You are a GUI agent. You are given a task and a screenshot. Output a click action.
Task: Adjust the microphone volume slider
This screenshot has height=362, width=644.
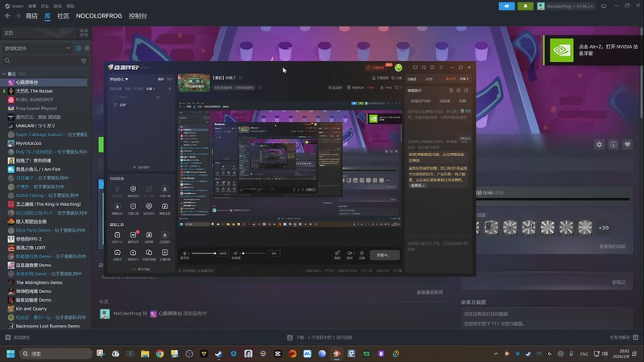click(204, 253)
